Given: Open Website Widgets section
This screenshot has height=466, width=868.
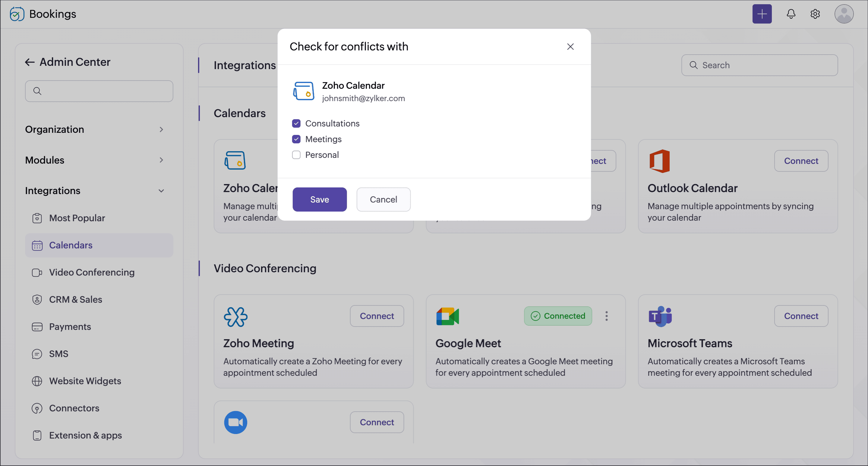Looking at the screenshot, I should (x=99, y=381).
